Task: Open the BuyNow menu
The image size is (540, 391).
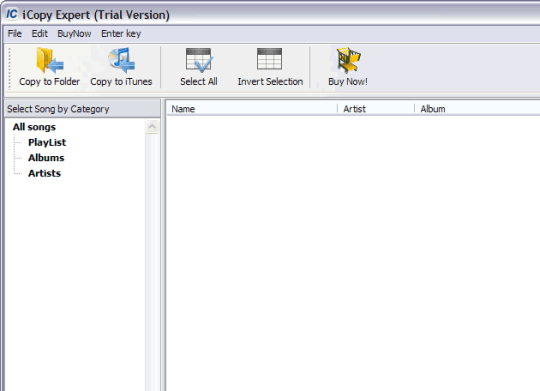Action: [74, 33]
